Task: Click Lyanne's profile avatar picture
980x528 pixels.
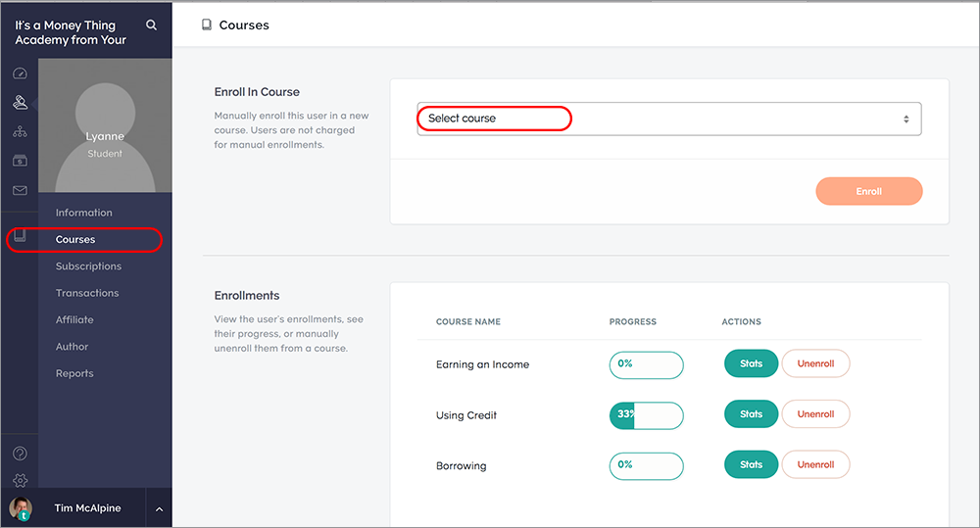Action: pos(105,125)
